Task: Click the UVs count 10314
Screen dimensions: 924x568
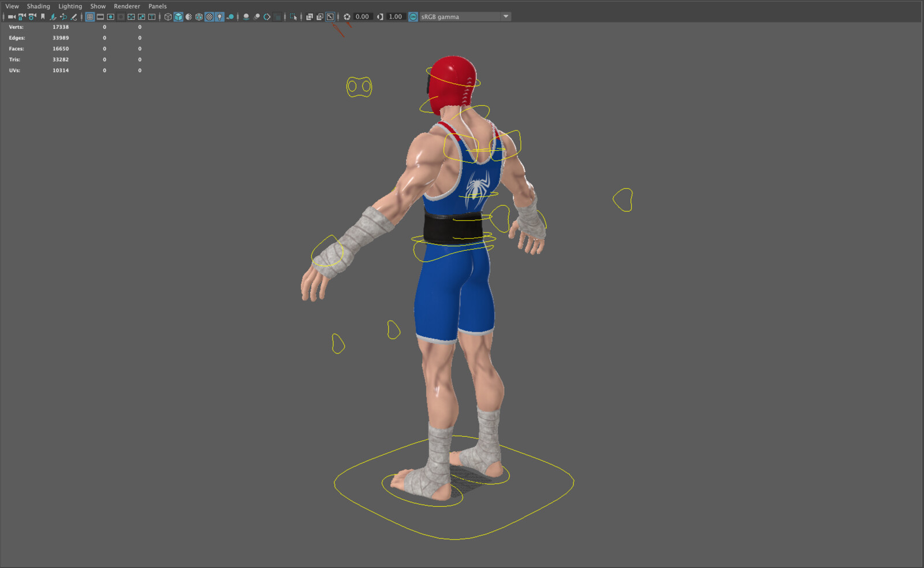Action: tap(61, 70)
